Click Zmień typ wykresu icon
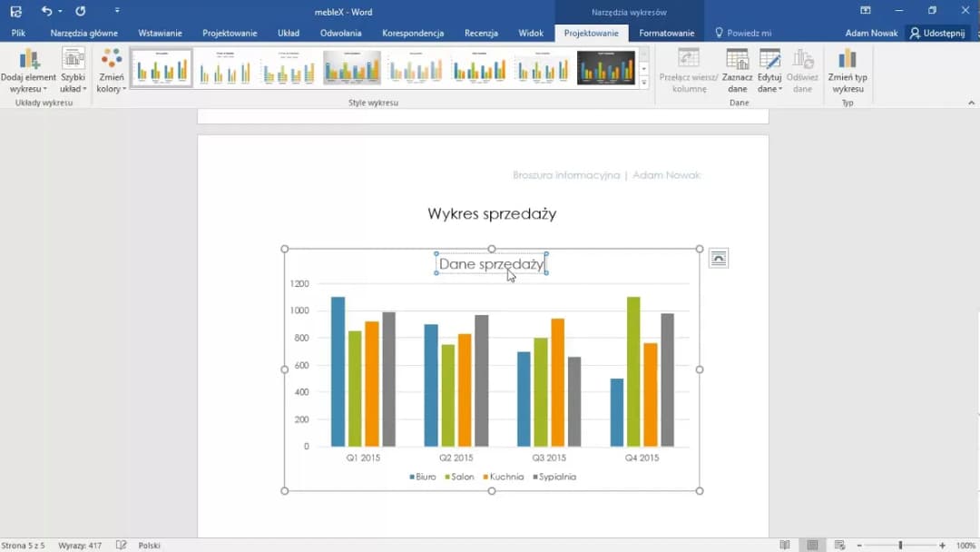 point(848,71)
